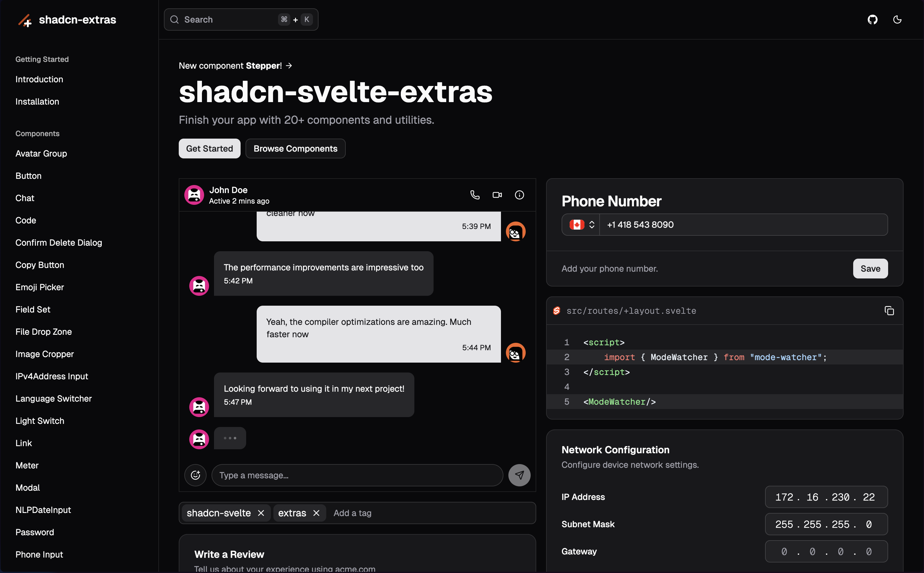Open the New component Stepper link
The height and width of the screenshot is (573, 924).
(235, 66)
